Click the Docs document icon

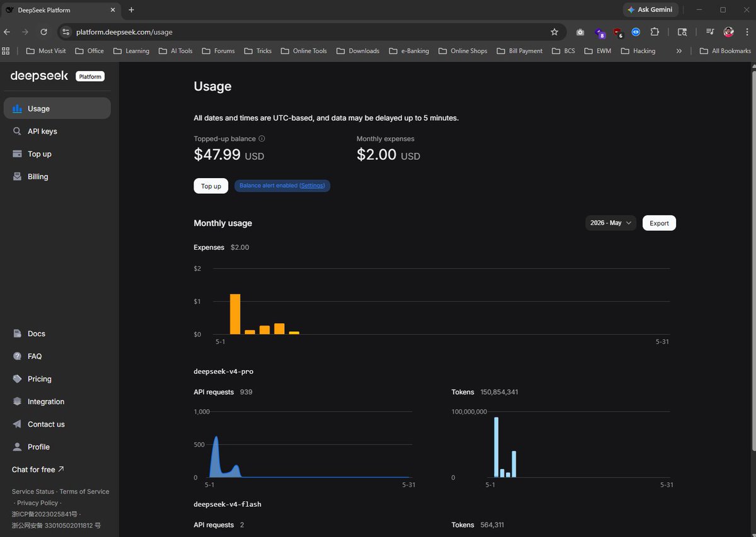coord(17,334)
